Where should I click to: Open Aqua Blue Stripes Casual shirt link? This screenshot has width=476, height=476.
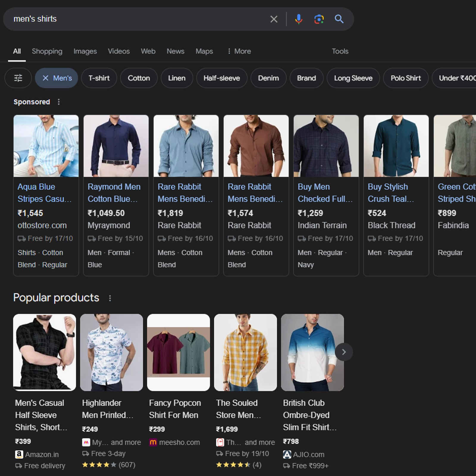[45, 193]
